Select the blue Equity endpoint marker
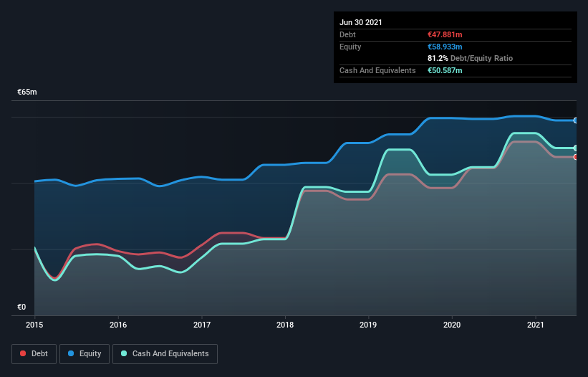 (575, 120)
